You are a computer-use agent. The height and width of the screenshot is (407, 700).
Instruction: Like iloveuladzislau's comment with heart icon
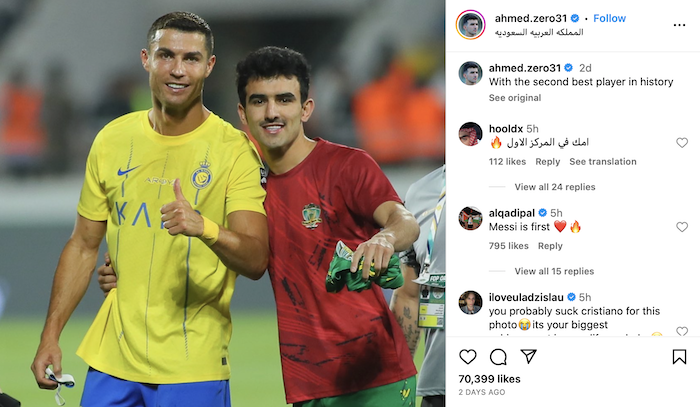682,331
